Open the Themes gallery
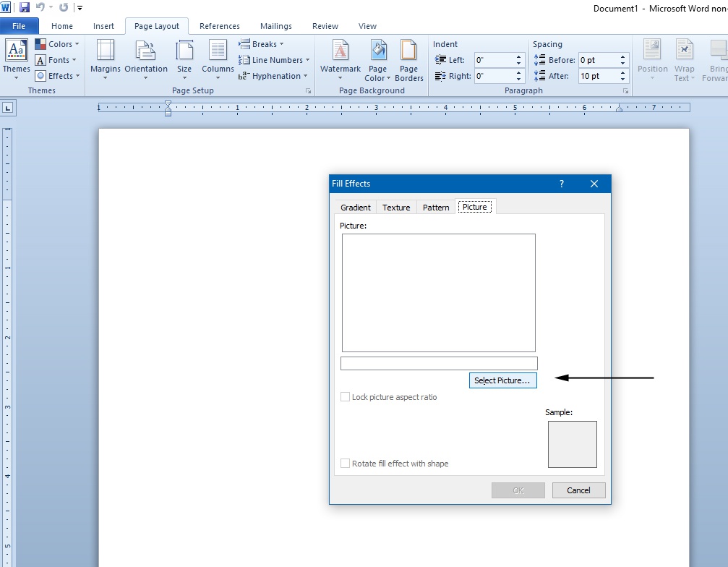This screenshot has width=728, height=567. click(16, 59)
